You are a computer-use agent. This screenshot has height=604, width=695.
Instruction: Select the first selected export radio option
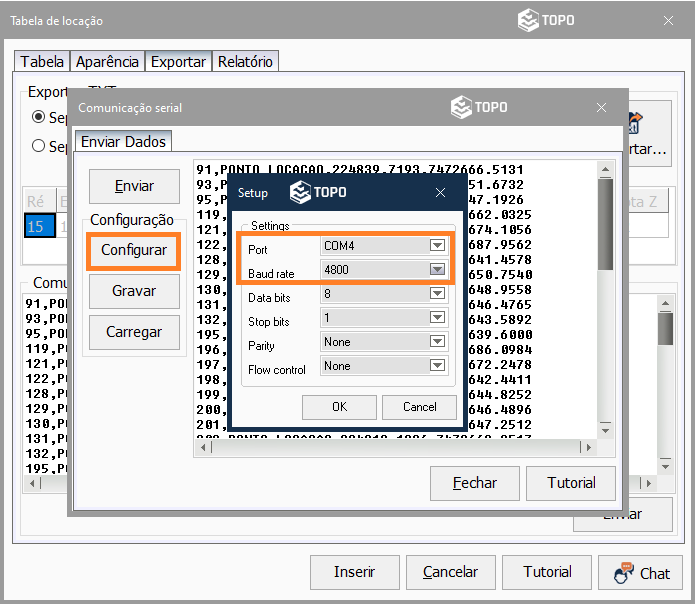[39, 116]
